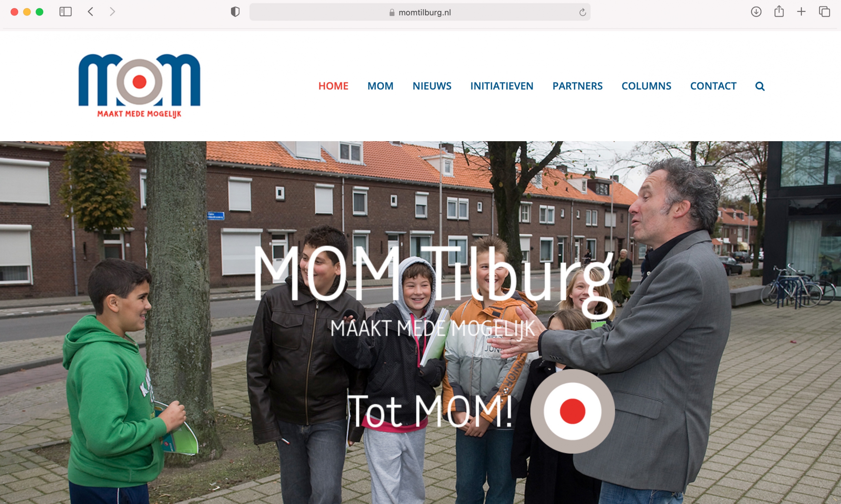Screen dimensions: 841x504
Task: Go to the NIEUWS page
Action: coord(432,86)
